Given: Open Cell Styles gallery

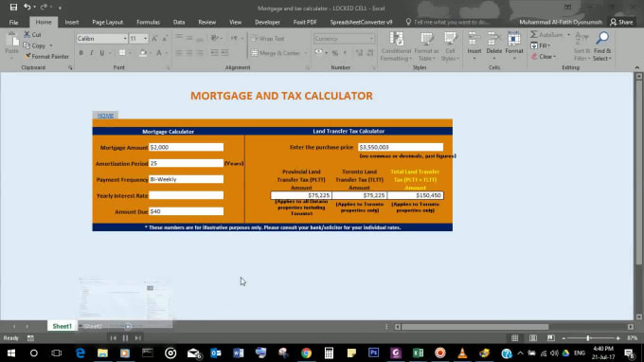Looking at the screenshot, I should [450, 46].
